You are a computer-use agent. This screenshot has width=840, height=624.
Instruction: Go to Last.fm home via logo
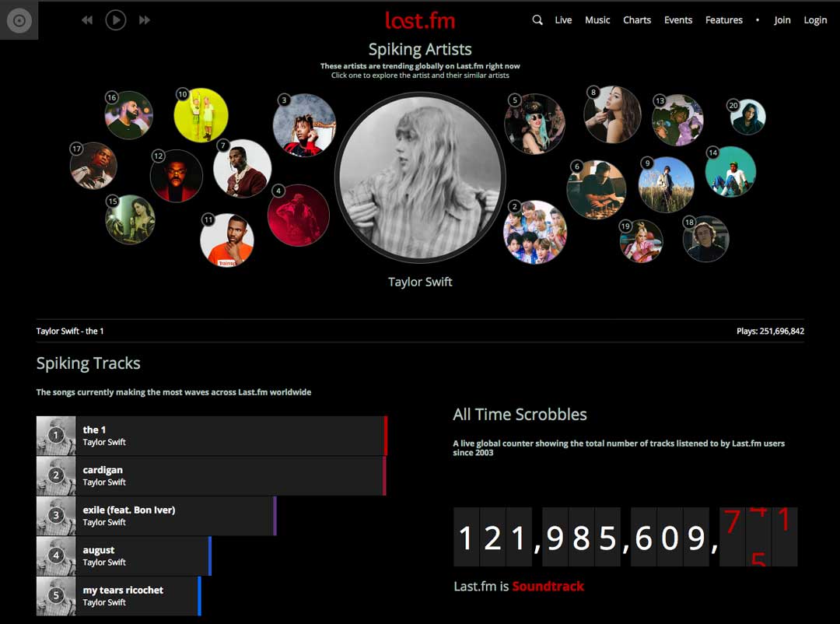tap(420, 20)
